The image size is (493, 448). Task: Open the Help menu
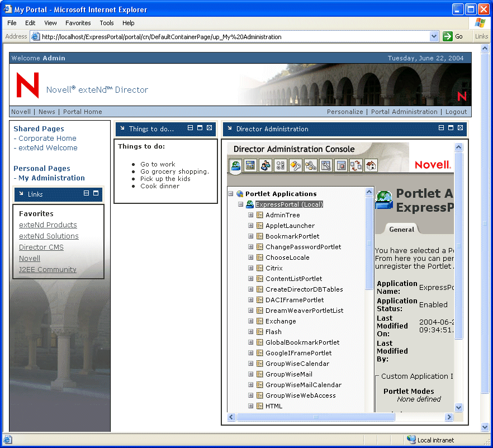129,23
